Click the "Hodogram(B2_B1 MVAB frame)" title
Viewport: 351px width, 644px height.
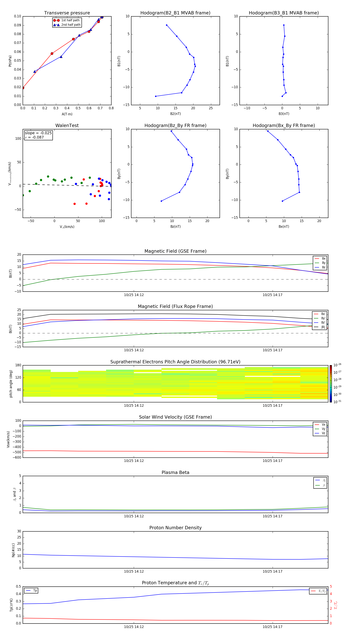175,13
